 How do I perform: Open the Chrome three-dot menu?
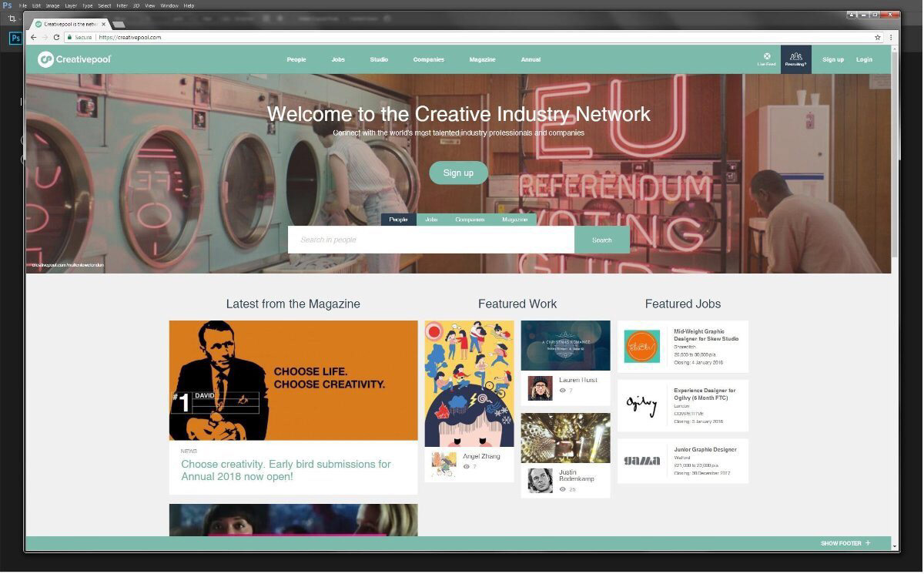[891, 37]
